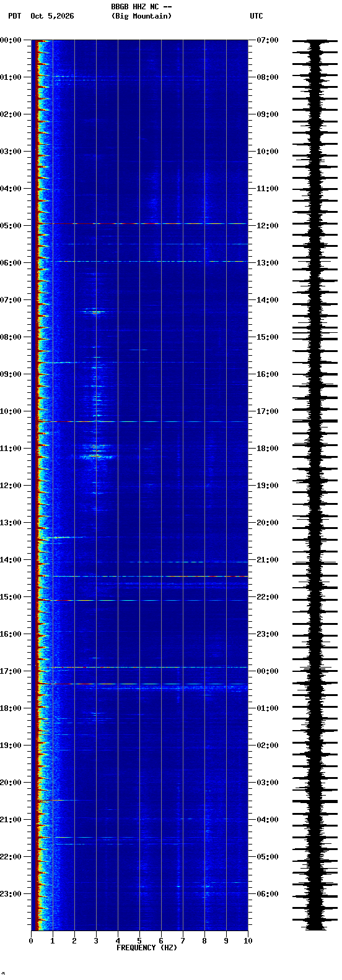Click the UTC time label '09:00'

268,114
